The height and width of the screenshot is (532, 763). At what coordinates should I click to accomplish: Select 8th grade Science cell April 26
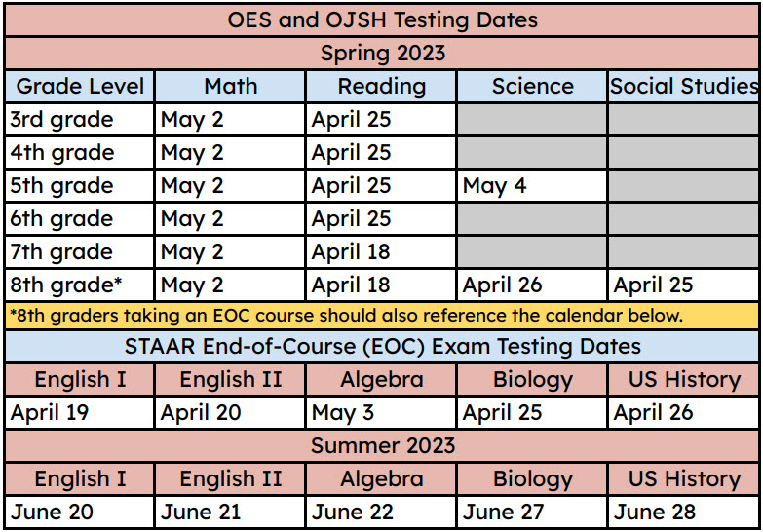(532, 285)
